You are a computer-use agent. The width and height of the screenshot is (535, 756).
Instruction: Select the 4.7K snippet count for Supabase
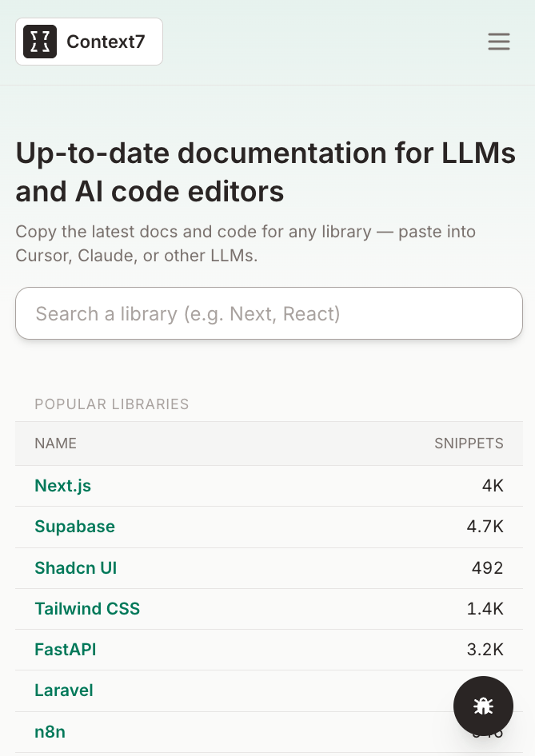pyautogui.click(x=485, y=527)
